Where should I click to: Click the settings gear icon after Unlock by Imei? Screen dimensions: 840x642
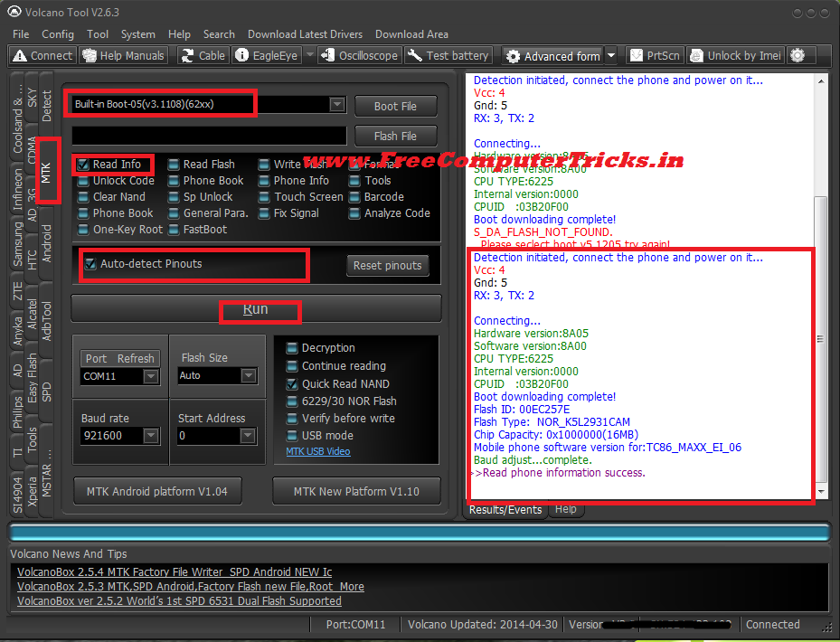pos(798,55)
